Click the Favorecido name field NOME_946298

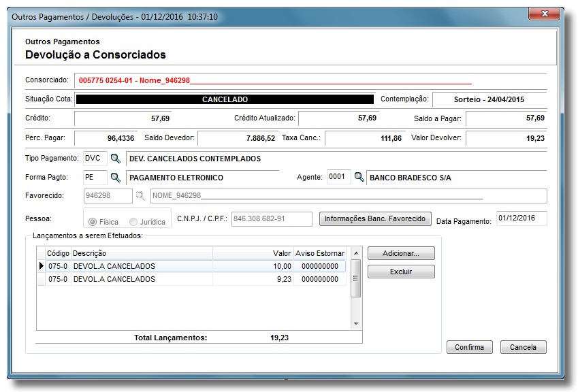click(349, 195)
